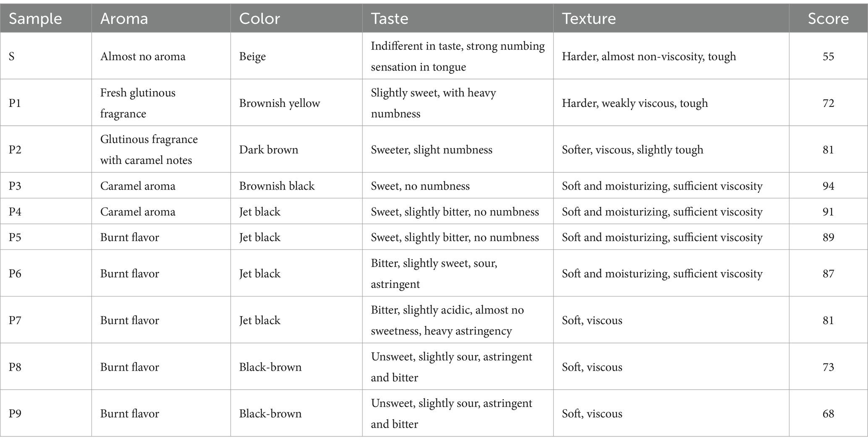
Task: Click the Texture column header
Action: [x=588, y=18]
